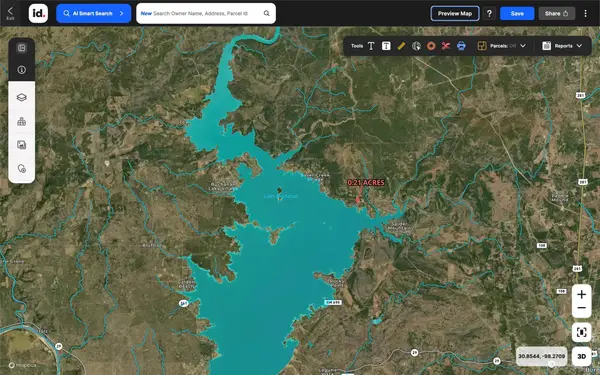Expand the Reports dropdown
Image resolution: width=600 pixels, height=375 pixels.
pos(579,46)
